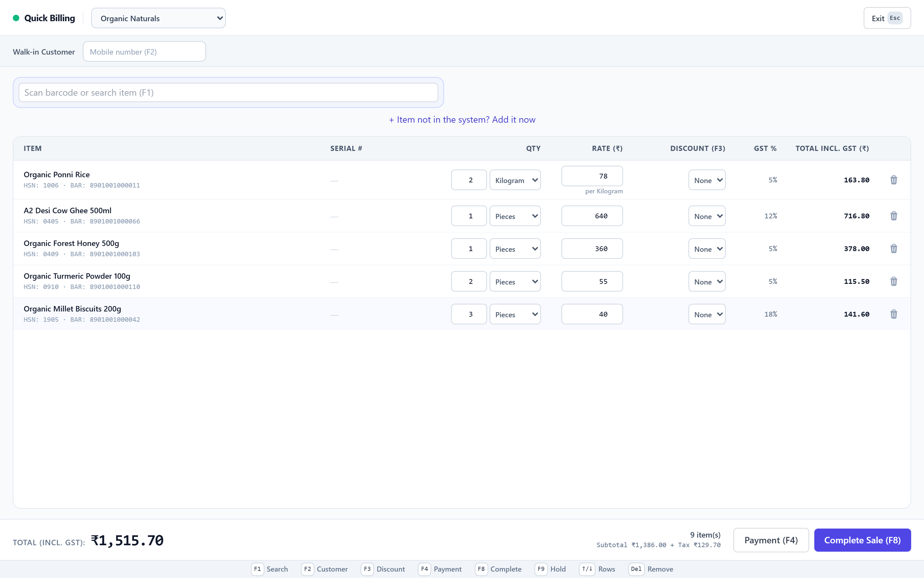The width and height of the screenshot is (924, 578).
Task: Set discount for Organic Forest Honey
Action: [707, 249]
